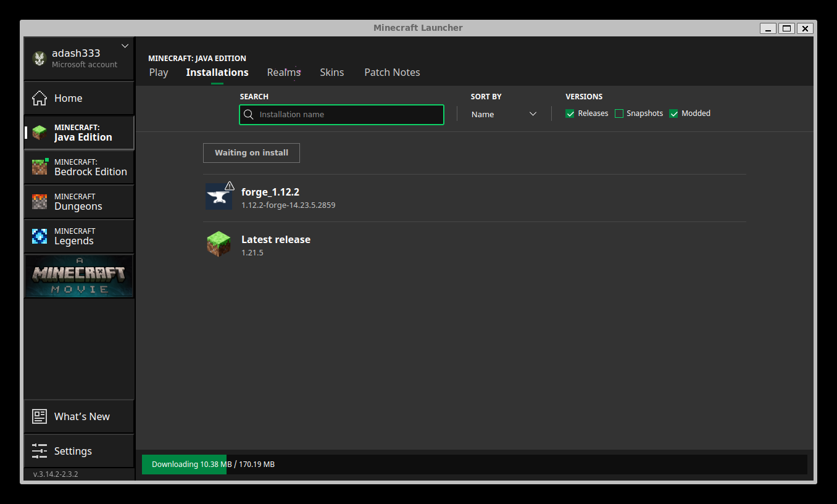Viewport: 837px width, 504px height.
Task: Click the Settings sliders icon
Action: 40,451
